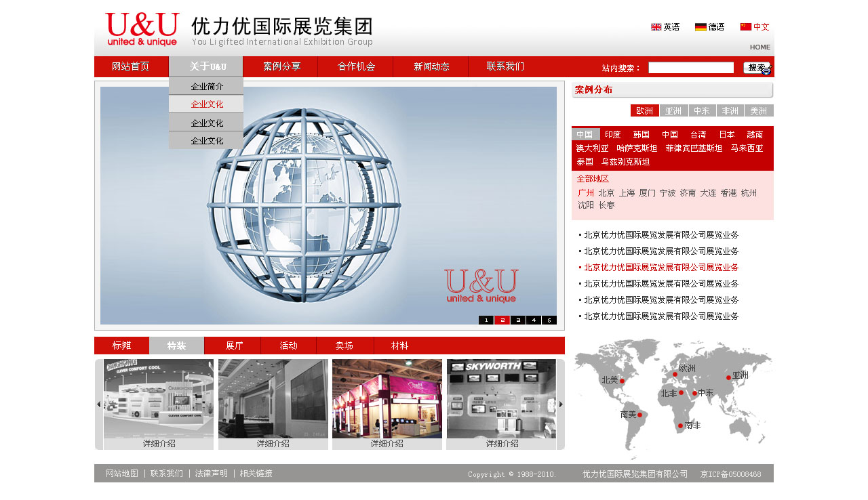
Task: Click the U&U united & unique logo
Action: coord(142,29)
